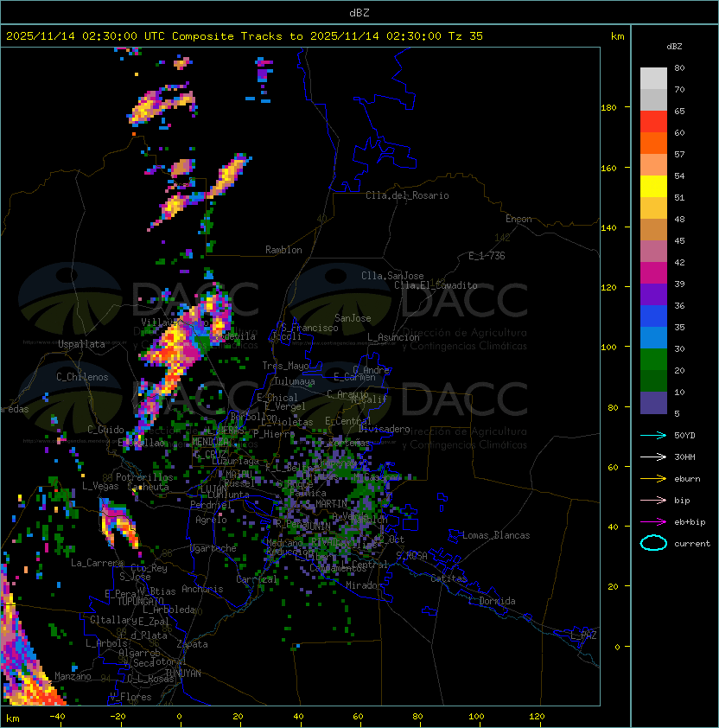Select the Carrizal map label
Viewport: 719px width, 728px height.
[257, 579]
